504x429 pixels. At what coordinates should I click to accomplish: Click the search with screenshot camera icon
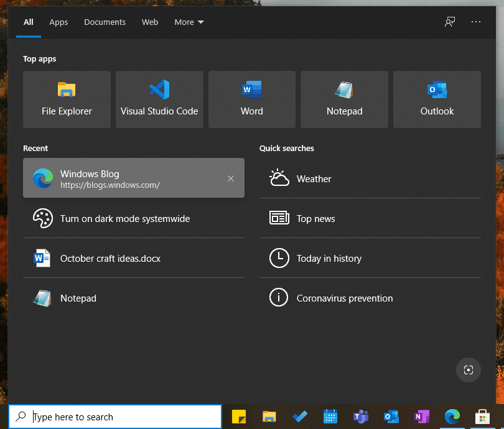[468, 370]
